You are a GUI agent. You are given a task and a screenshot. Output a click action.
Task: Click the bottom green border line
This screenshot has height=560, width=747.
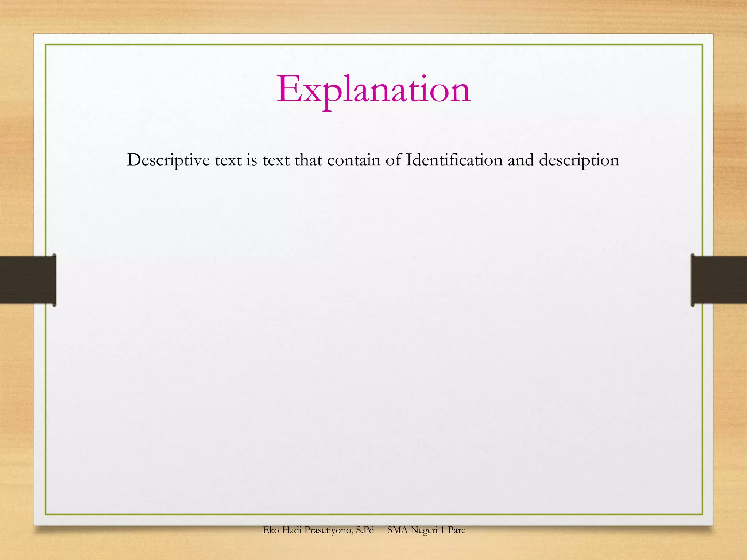[373, 514]
